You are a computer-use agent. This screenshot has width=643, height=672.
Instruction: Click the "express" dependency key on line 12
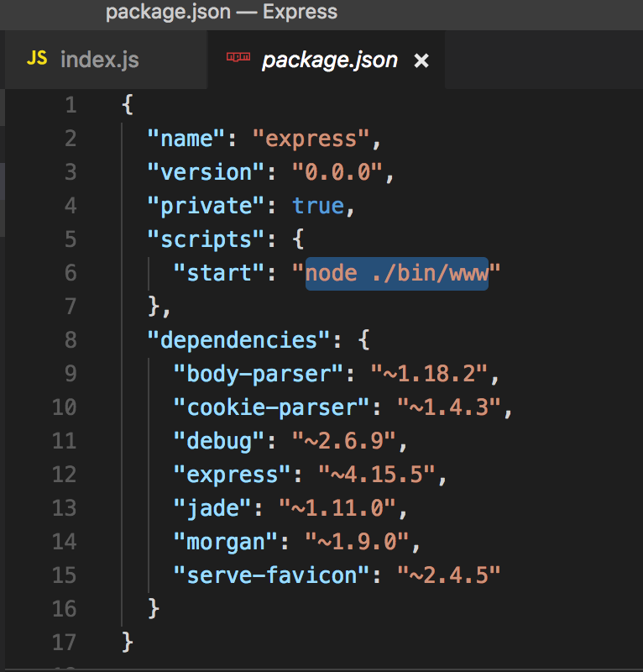tap(233, 475)
